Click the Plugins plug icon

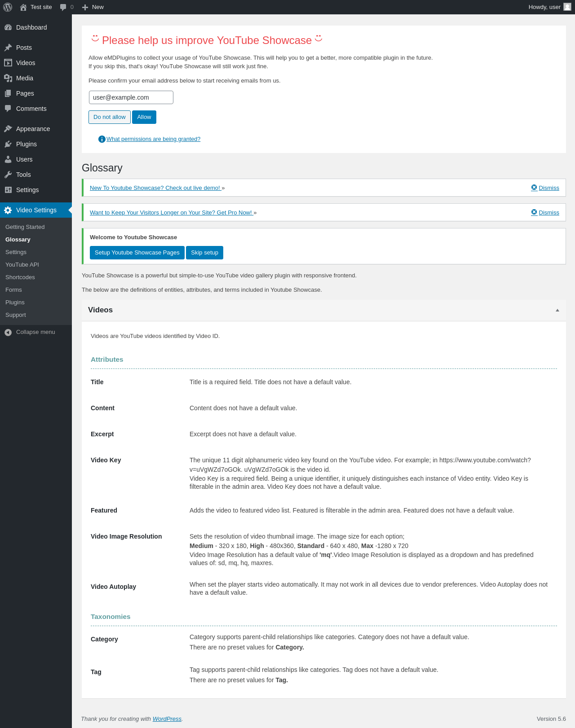point(8,144)
